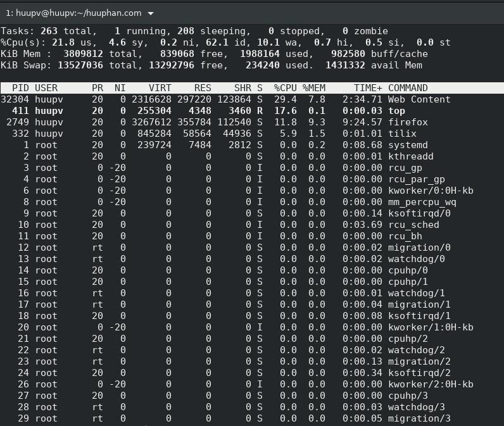The image size is (504, 426).
Task: Click the %CPU column header
Action: click(286, 88)
